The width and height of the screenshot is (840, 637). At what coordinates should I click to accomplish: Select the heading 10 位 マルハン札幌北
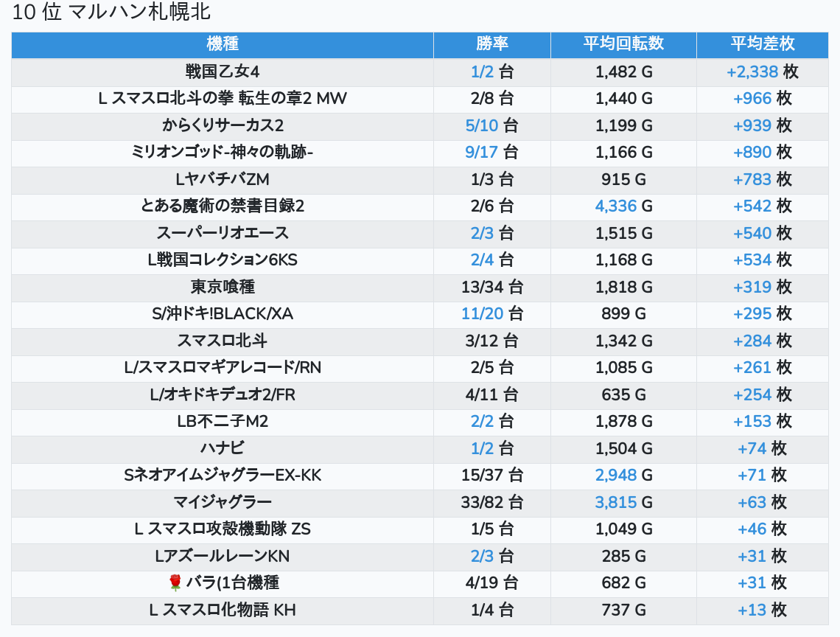coord(111,12)
